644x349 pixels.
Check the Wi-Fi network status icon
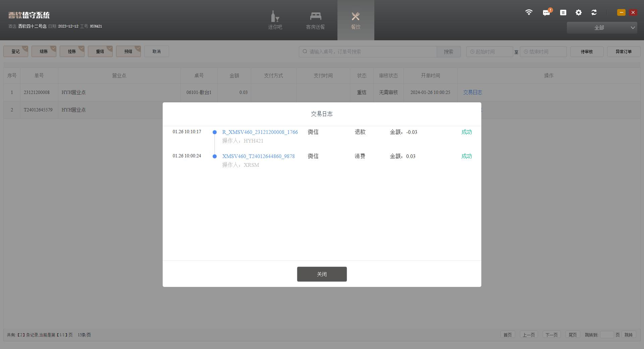point(529,12)
